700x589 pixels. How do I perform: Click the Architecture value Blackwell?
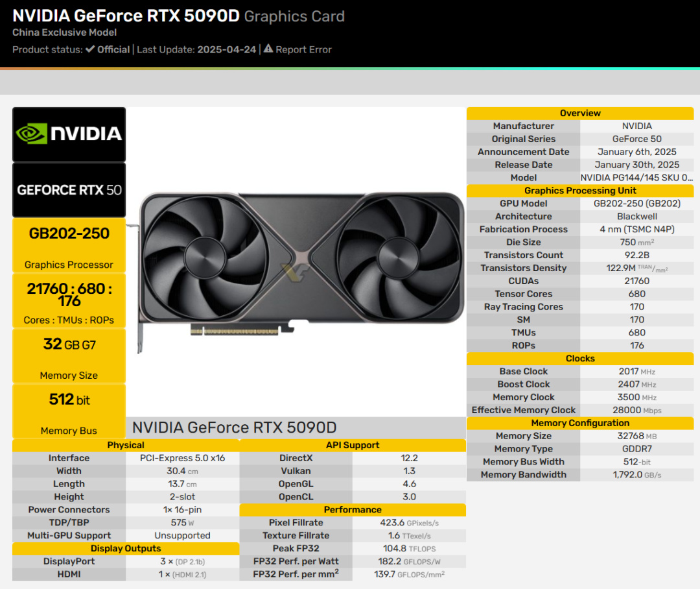(x=637, y=216)
